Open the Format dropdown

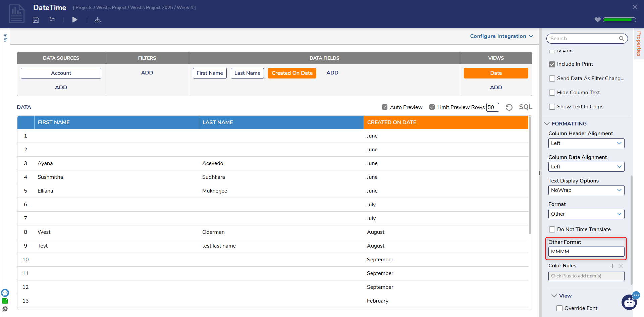click(586, 214)
